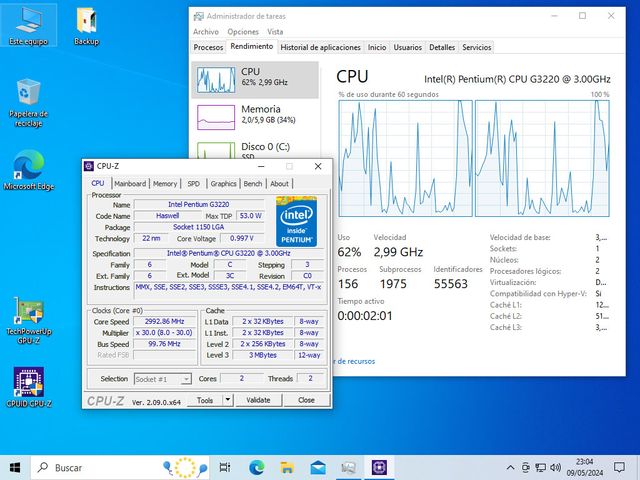Switch to the Mainboard tab in CPU-Z

(130, 184)
